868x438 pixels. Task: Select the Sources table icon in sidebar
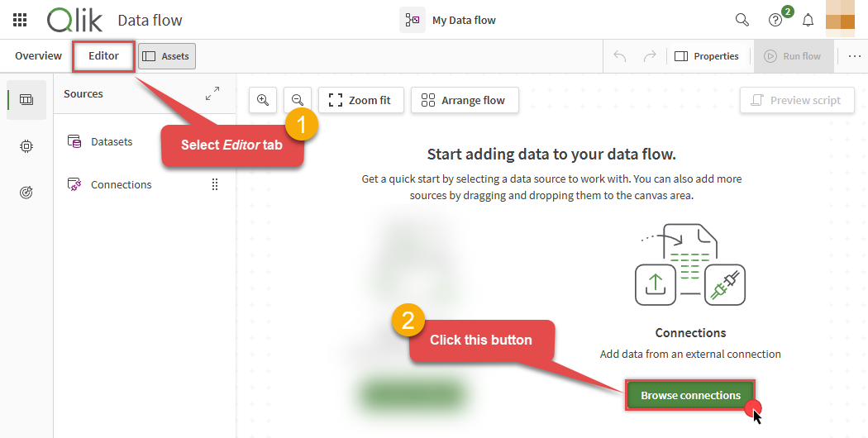point(26,100)
